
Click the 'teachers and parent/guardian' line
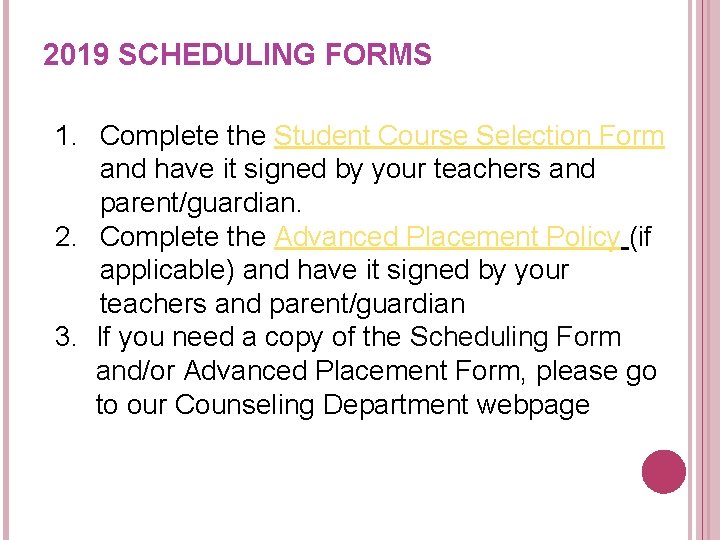pos(282,304)
